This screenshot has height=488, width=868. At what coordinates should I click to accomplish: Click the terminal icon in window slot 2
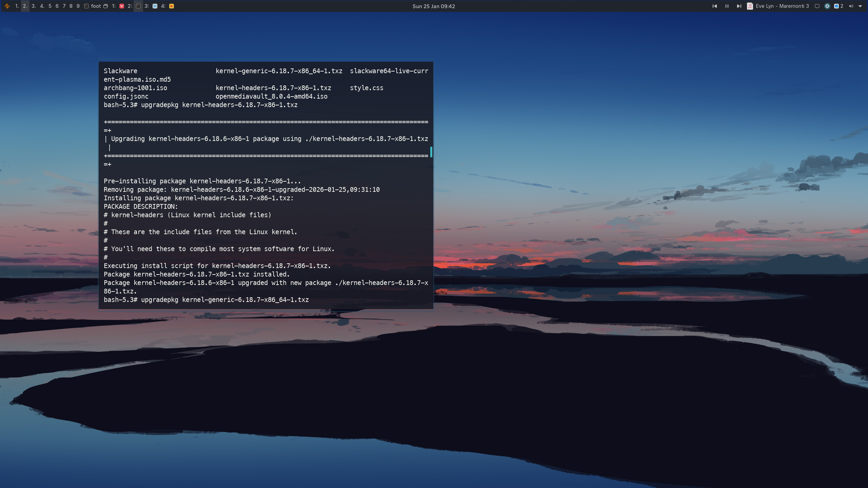click(x=138, y=6)
